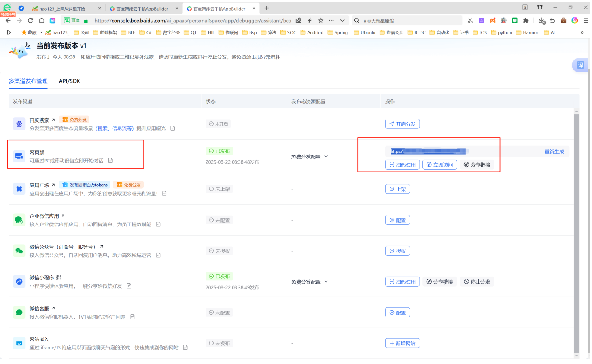The image size is (592, 364).
Task: Open the browser home page
Action: [42, 21]
